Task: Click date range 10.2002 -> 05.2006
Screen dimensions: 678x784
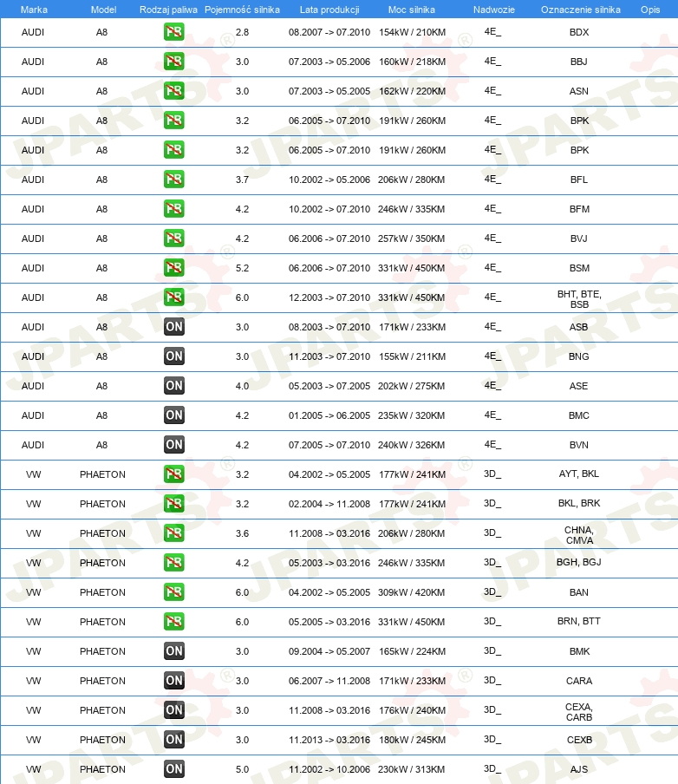Action: point(329,180)
